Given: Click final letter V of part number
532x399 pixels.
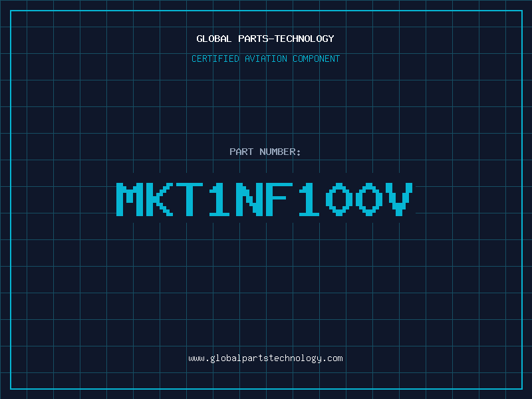Looking at the screenshot, I should (400, 199).
